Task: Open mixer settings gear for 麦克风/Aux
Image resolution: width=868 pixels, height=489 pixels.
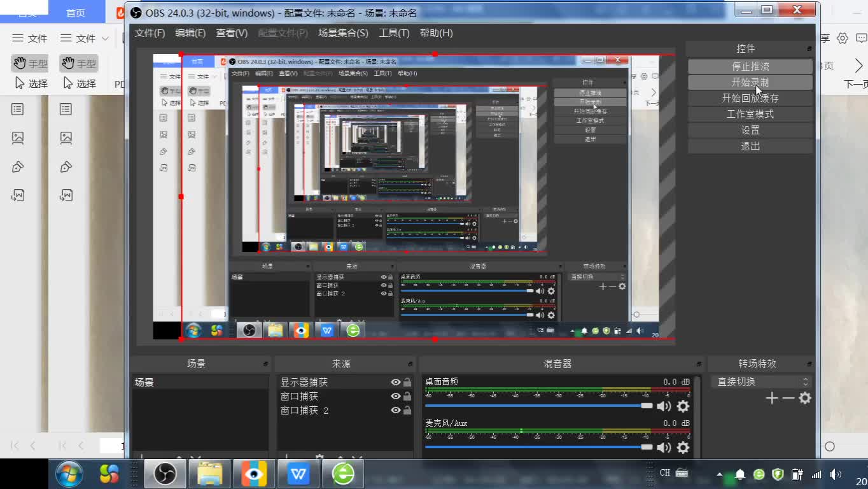Action: [683, 448]
